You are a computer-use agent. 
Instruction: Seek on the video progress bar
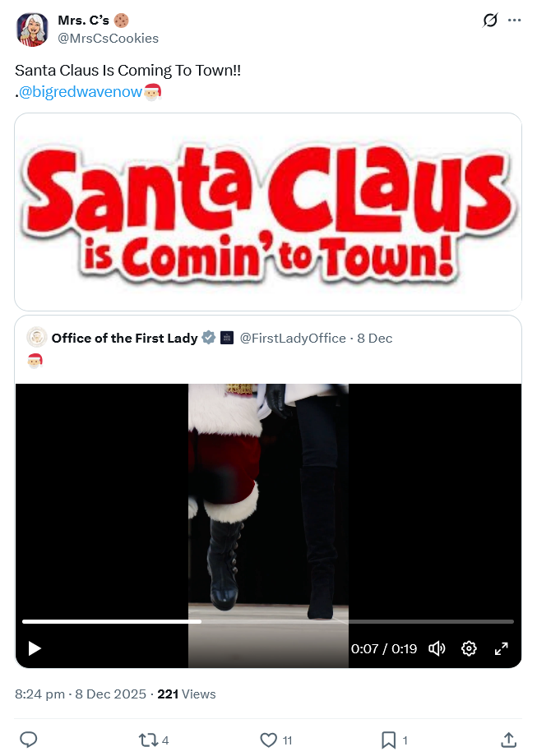268,621
